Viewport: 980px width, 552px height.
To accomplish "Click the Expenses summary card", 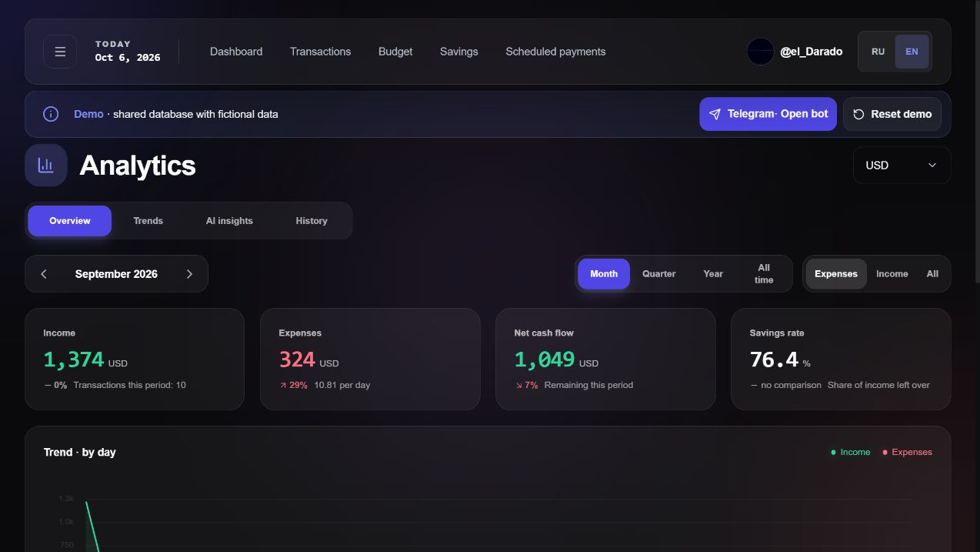I will coord(370,359).
